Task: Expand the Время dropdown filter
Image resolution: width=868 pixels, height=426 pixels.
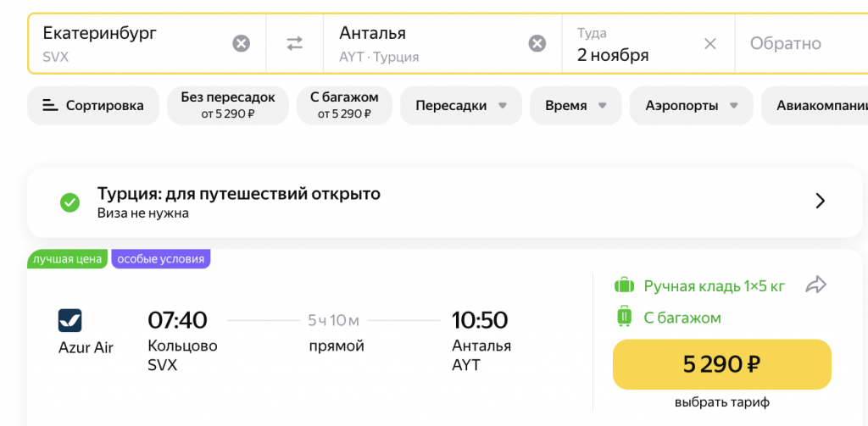Action: pos(576,106)
